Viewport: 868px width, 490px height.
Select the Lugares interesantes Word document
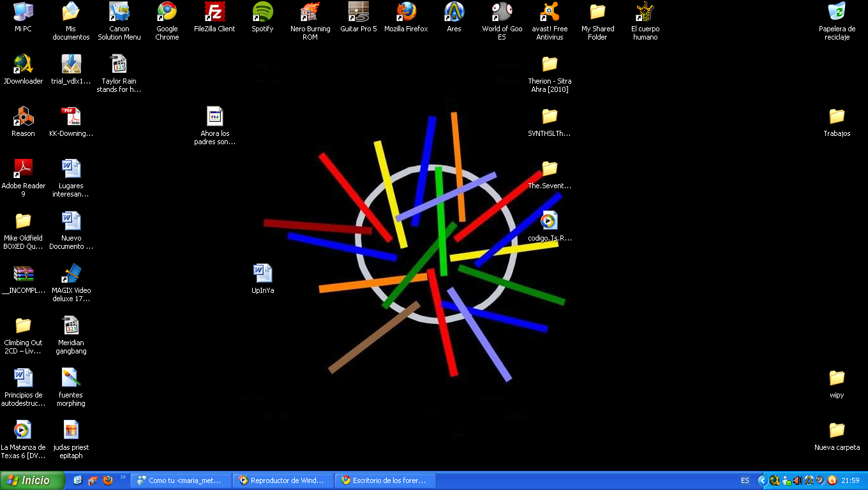click(x=71, y=179)
